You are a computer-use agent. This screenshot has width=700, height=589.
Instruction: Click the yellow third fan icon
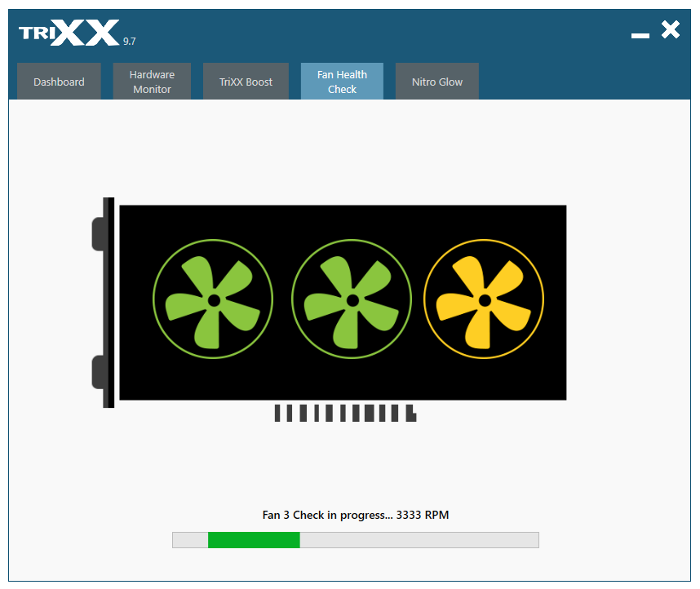click(484, 299)
